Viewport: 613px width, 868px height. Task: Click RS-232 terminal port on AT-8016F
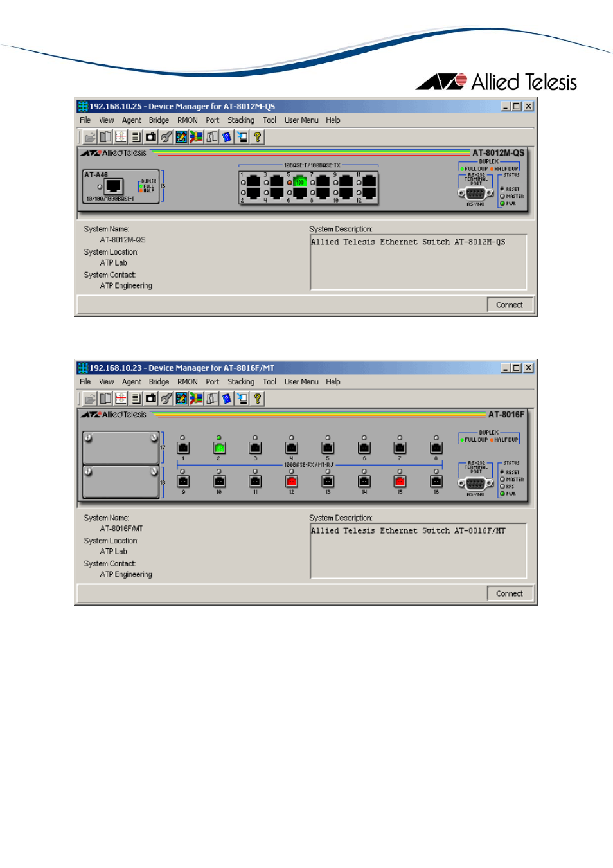[x=475, y=484]
